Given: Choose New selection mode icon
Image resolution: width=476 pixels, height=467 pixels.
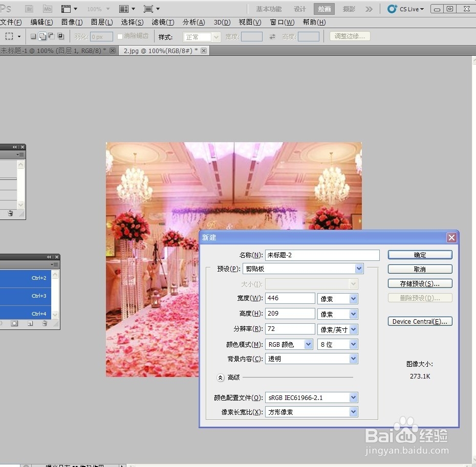Looking at the screenshot, I should (33, 37).
